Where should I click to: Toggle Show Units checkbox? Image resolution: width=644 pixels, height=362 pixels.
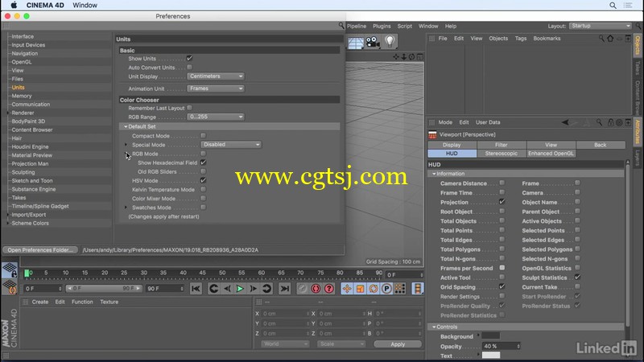(189, 58)
